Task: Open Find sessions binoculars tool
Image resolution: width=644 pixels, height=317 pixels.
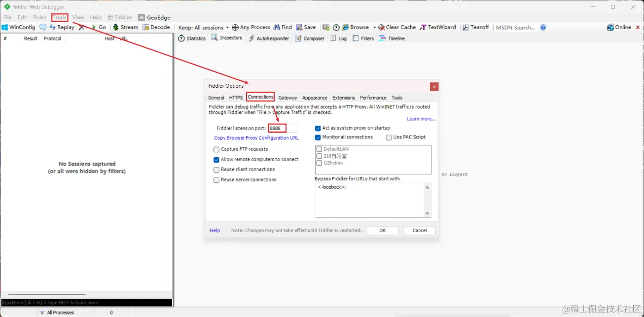Action: (x=283, y=28)
